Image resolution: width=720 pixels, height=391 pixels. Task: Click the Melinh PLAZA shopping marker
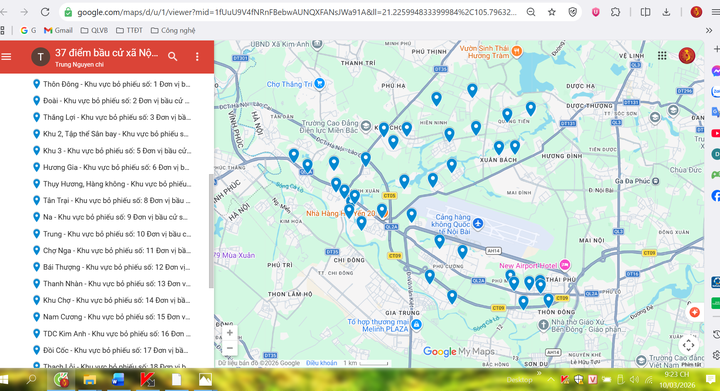(416, 325)
